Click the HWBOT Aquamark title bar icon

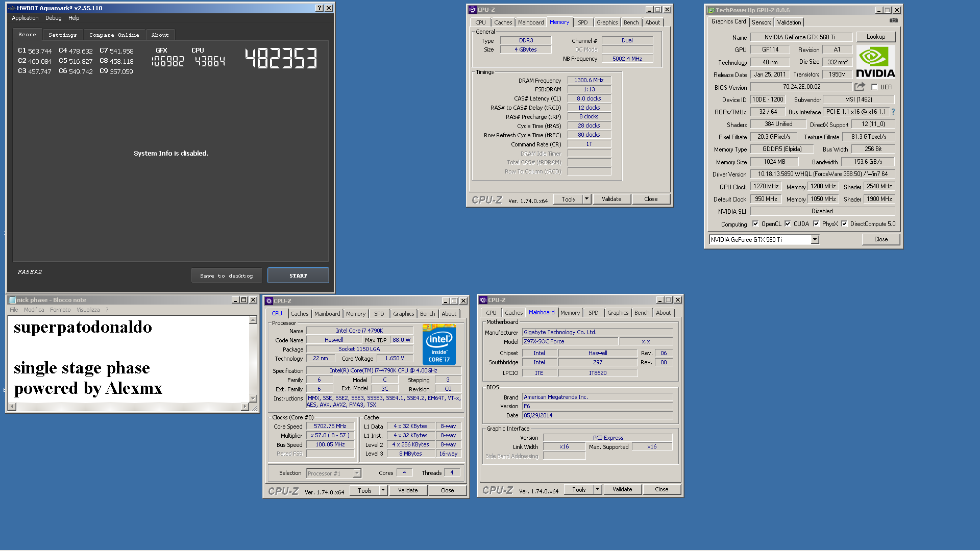(12, 8)
